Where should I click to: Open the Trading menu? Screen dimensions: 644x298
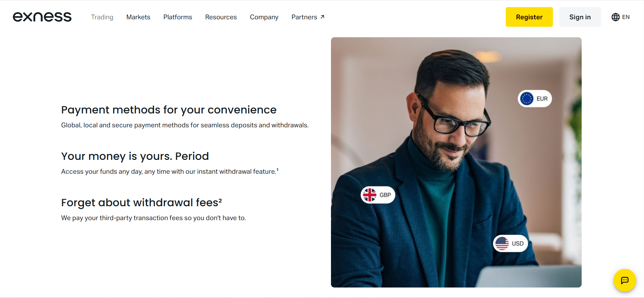pyautogui.click(x=102, y=17)
